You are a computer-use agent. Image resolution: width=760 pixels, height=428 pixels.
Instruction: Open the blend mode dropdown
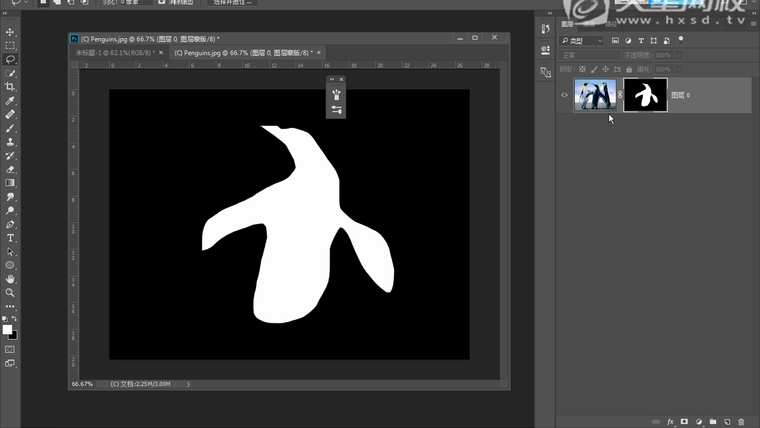coord(590,55)
